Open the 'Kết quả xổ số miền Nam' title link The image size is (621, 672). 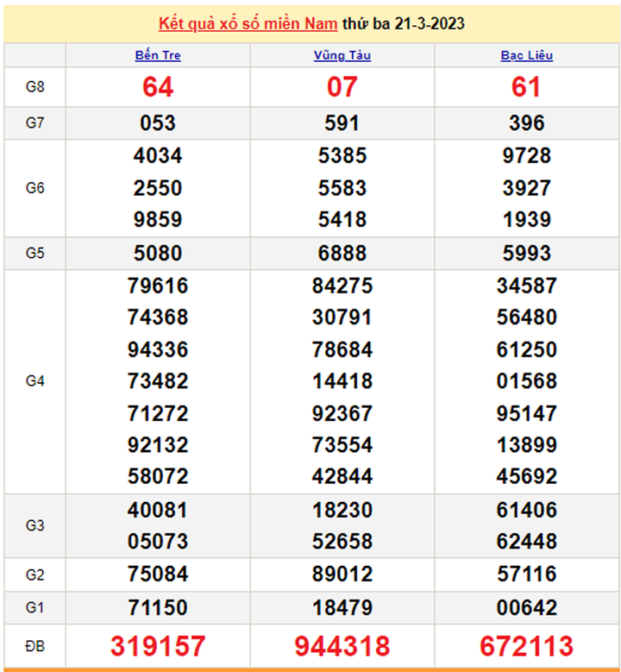248,23
